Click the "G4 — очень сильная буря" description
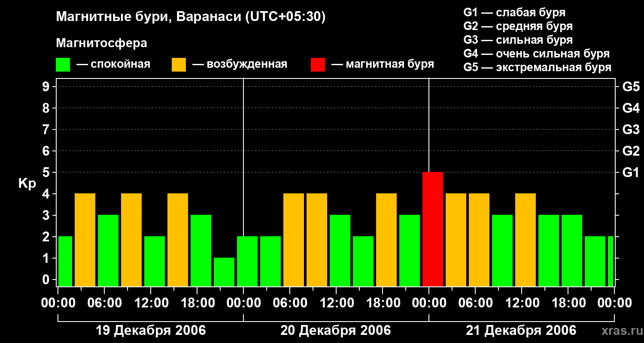The width and height of the screenshot is (644, 343). pos(537,54)
